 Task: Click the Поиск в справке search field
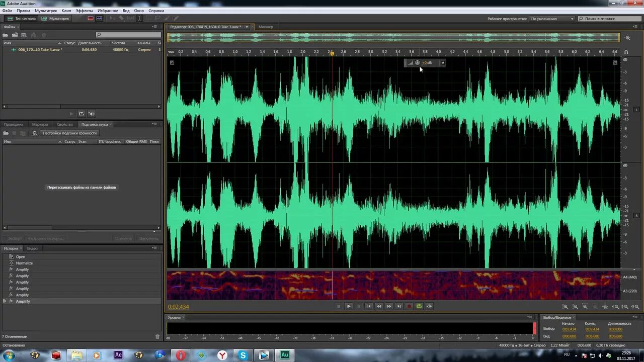(610, 19)
